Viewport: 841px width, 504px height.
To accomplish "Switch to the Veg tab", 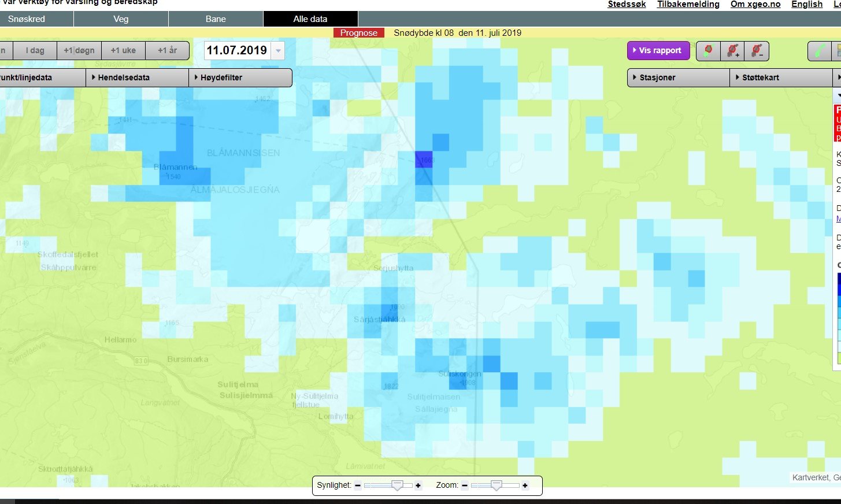I will (x=121, y=19).
